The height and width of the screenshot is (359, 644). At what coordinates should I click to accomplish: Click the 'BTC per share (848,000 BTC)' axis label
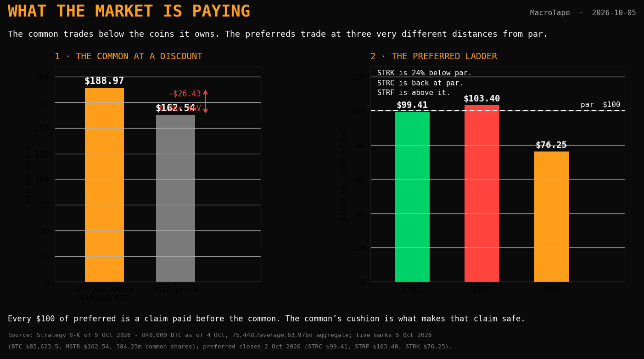[x=104, y=294]
